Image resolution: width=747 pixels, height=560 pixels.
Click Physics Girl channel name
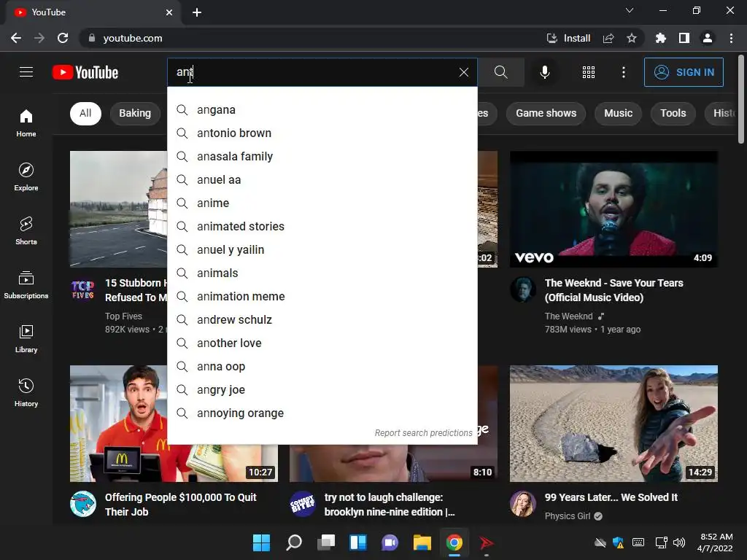[x=568, y=516]
